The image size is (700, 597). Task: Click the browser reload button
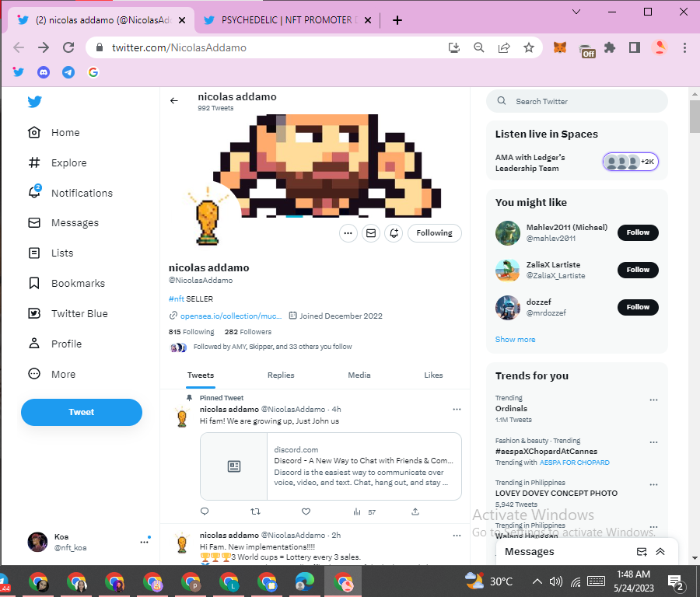(68, 47)
